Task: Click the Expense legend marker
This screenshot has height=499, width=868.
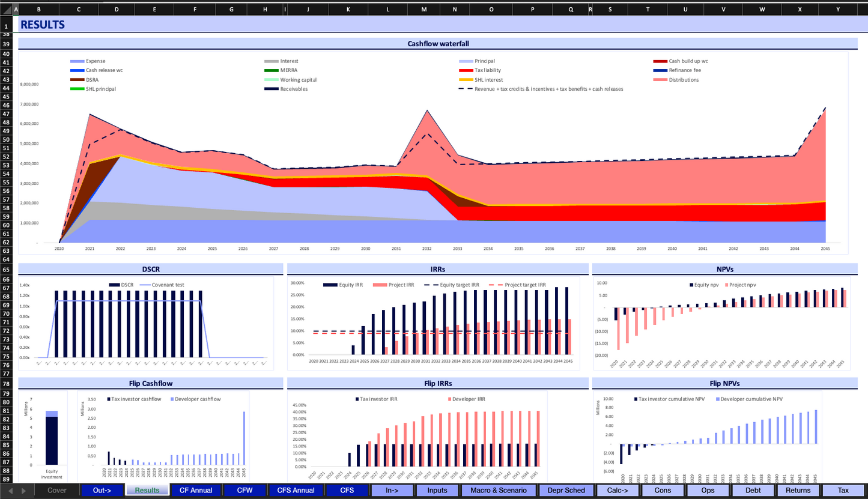Action: pyautogui.click(x=77, y=61)
